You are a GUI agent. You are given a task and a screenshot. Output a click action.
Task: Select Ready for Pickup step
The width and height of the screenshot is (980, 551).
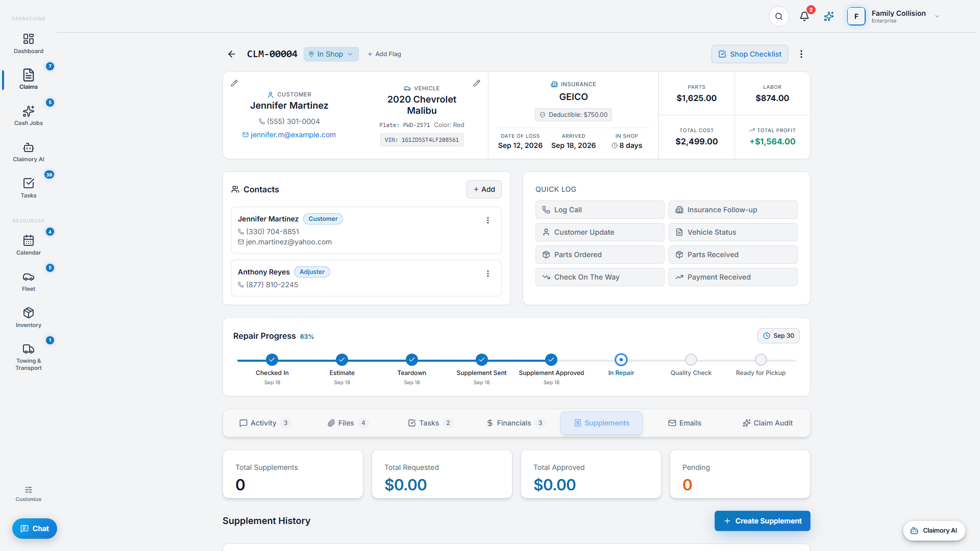(761, 360)
